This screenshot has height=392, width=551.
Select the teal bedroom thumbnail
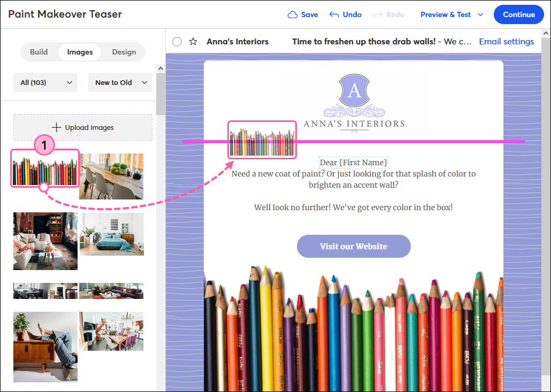[111, 234]
